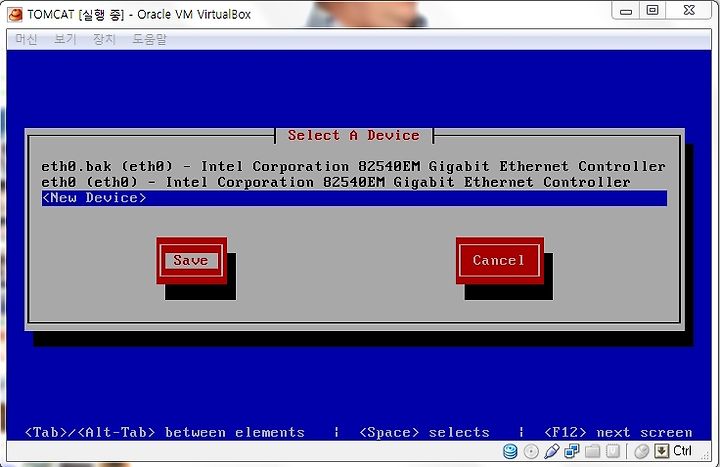Open the 도움말 (Help) menu
Screen dimensions: 720x467
coord(149,39)
